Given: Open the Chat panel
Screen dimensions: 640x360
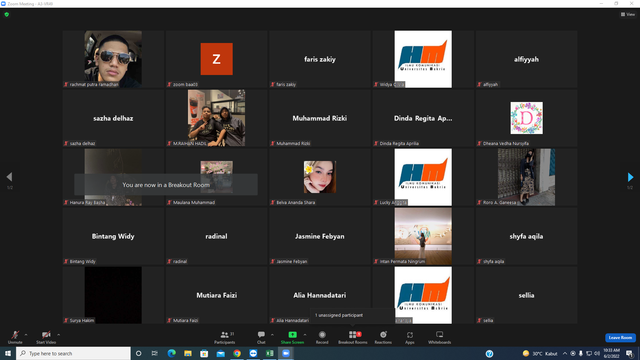Looking at the screenshot, I should (x=261, y=337).
